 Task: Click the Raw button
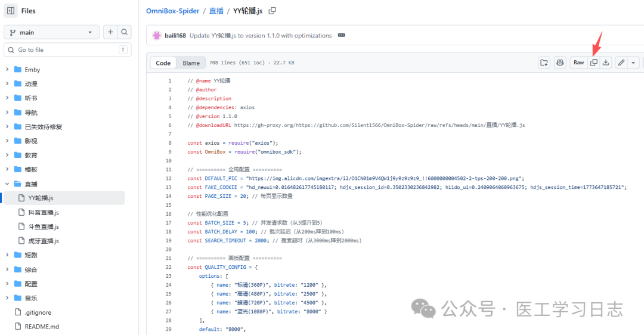point(578,63)
